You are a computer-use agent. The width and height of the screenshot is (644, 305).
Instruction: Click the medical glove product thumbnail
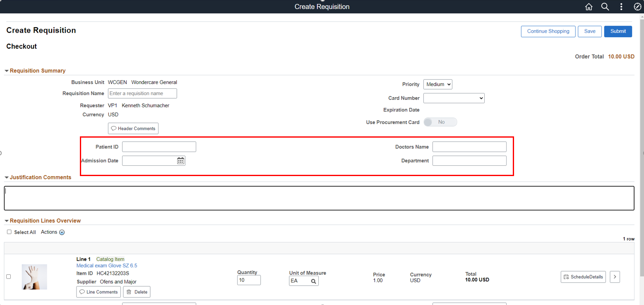(34, 277)
